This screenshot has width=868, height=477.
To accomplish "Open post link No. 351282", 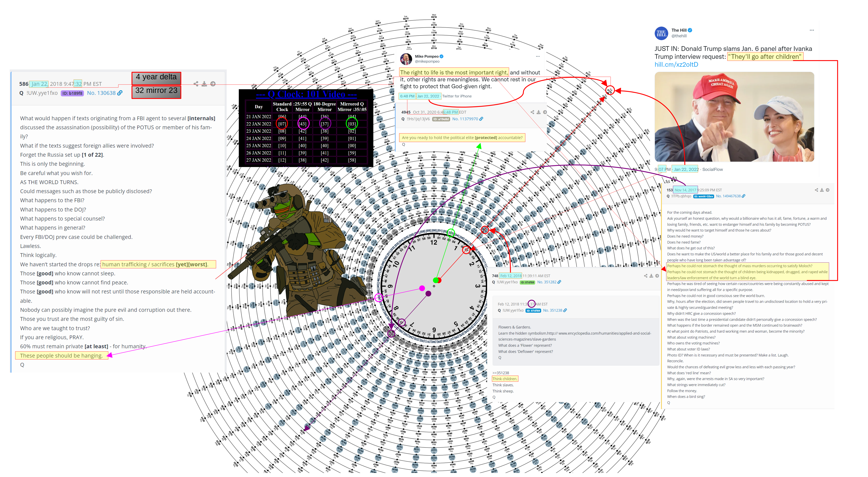I will (547, 282).
